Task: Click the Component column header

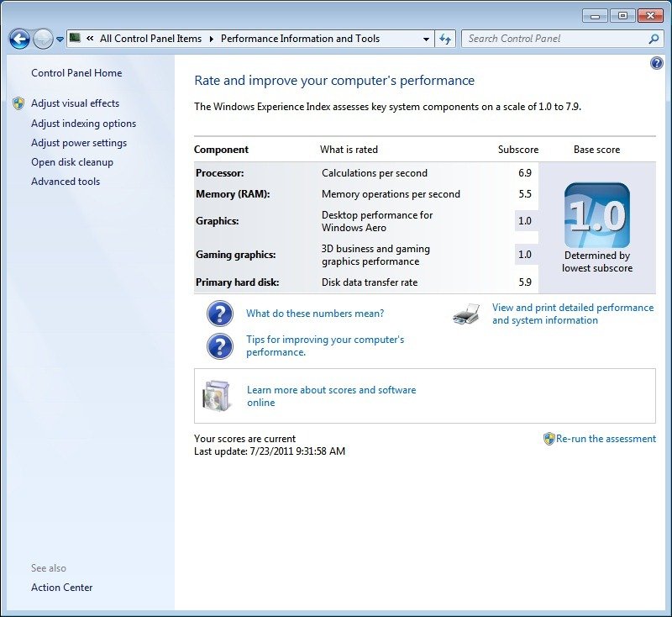Action: pyautogui.click(x=221, y=150)
